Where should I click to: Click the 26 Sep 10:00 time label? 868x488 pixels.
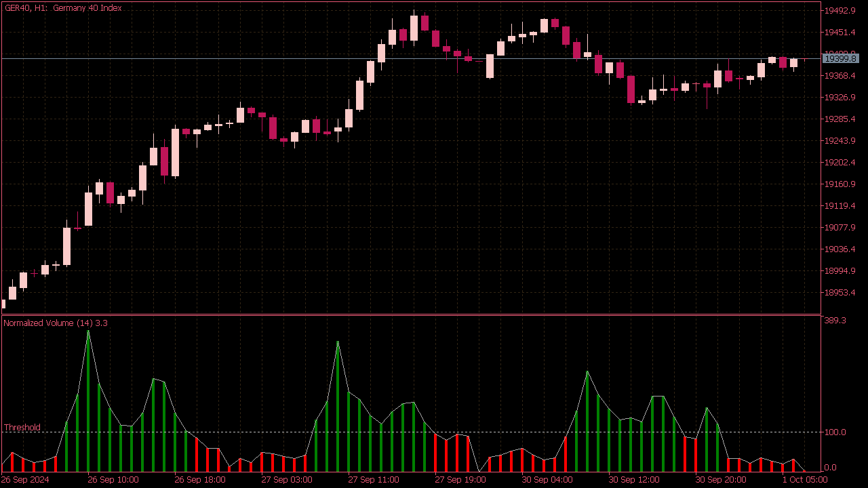[x=113, y=480]
